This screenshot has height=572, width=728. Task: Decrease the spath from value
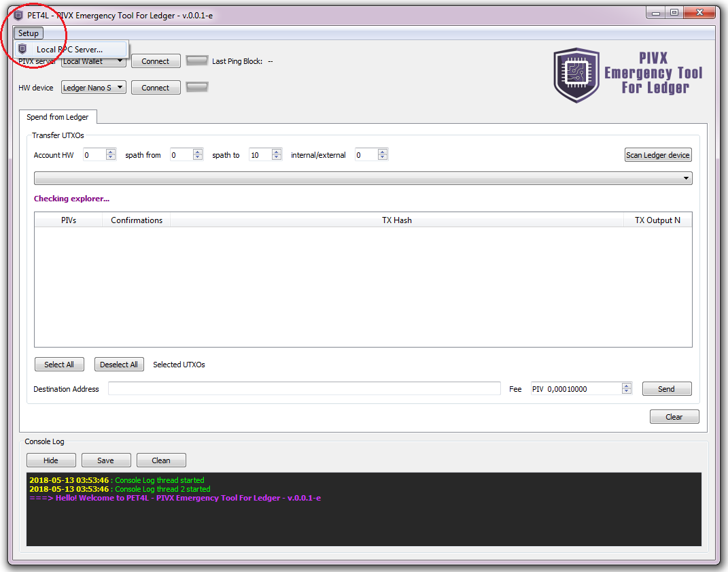198,158
